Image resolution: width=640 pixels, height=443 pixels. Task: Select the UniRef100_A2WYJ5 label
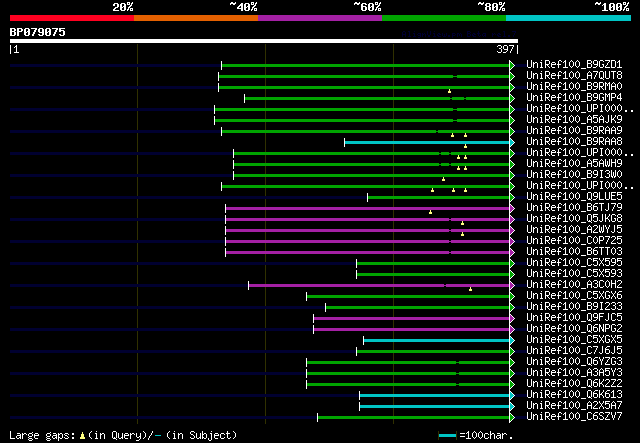tap(574, 230)
